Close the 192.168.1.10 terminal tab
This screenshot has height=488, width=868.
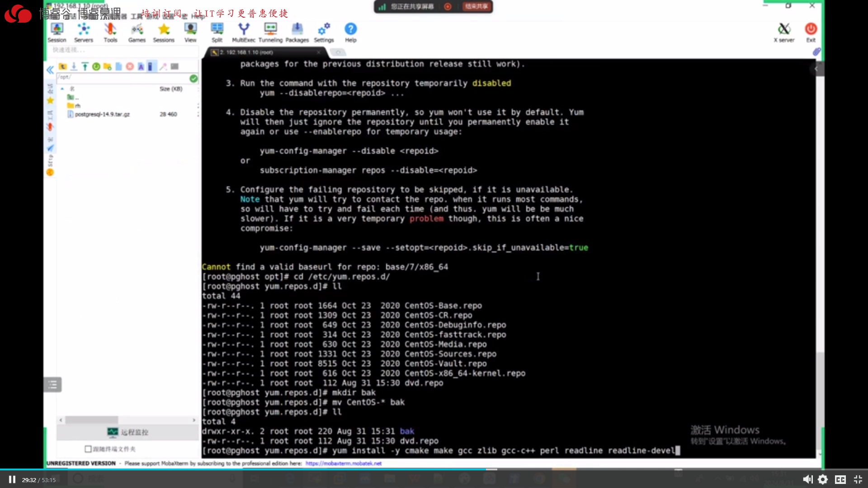(x=318, y=52)
